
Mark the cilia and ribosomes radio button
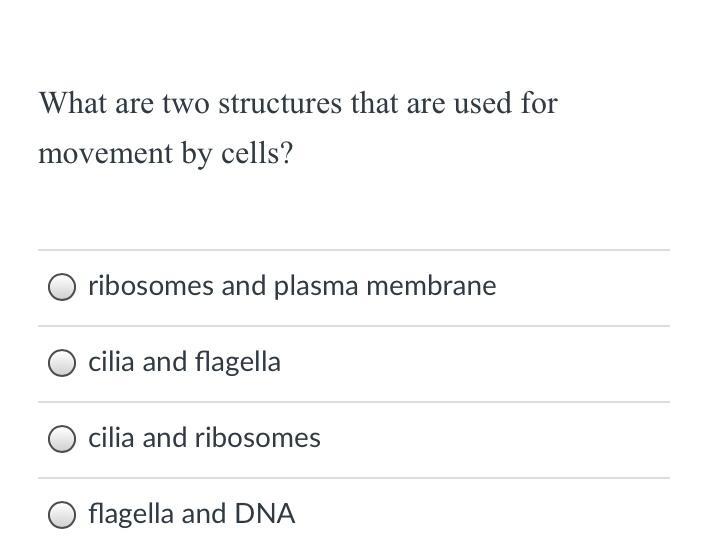pos(61,438)
